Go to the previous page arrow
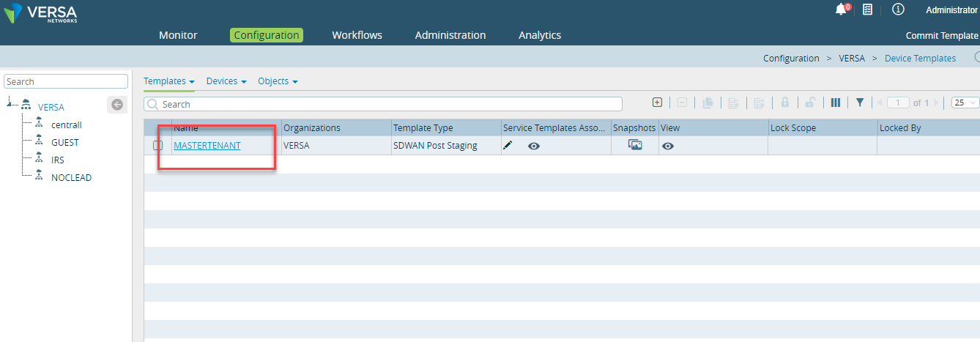980x342 pixels. [880, 103]
